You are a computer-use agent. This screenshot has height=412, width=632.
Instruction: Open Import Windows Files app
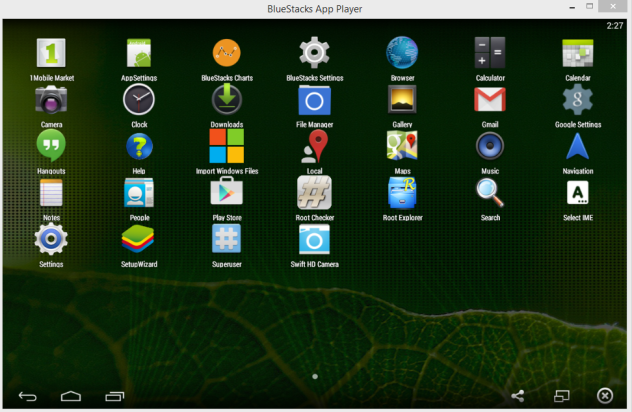pyautogui.click(x=227, y=146)
